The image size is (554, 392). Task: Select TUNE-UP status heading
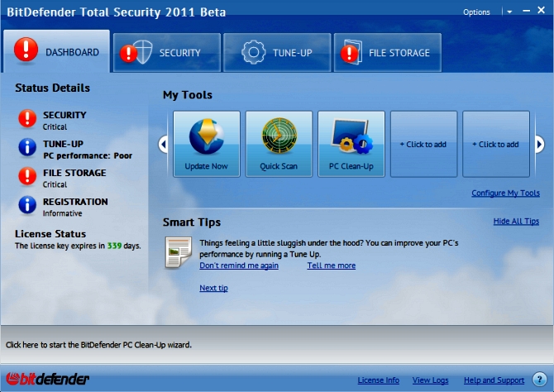(63, 144)
